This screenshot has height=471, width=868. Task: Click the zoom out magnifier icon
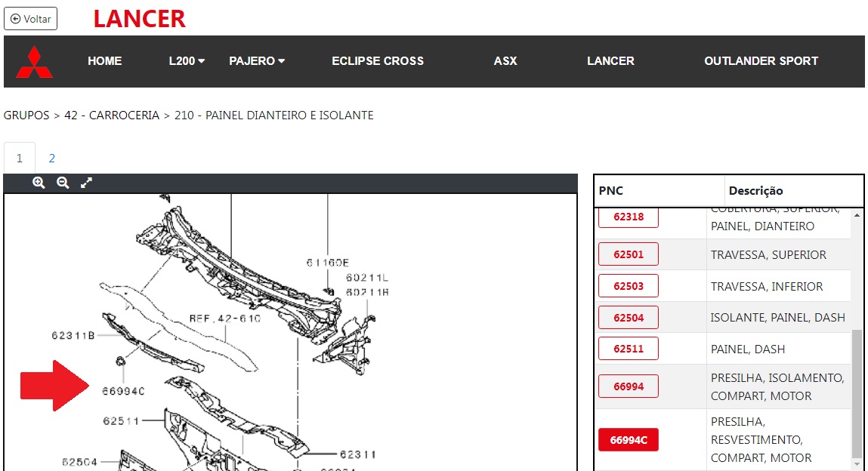tap(63, 183)
